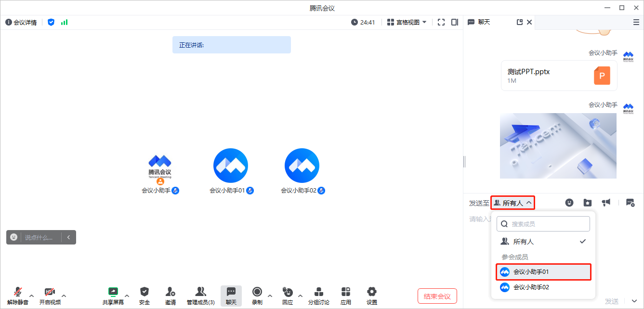Screen dimensions: 644x309
Task: Click the 24:41 meeting timer
Action: 363,22
